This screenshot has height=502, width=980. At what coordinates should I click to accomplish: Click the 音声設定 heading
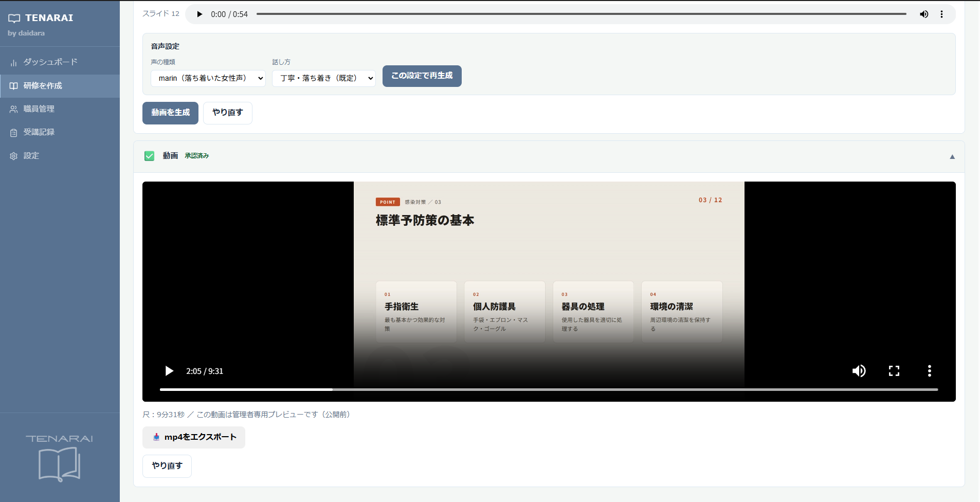pos(165,46)
